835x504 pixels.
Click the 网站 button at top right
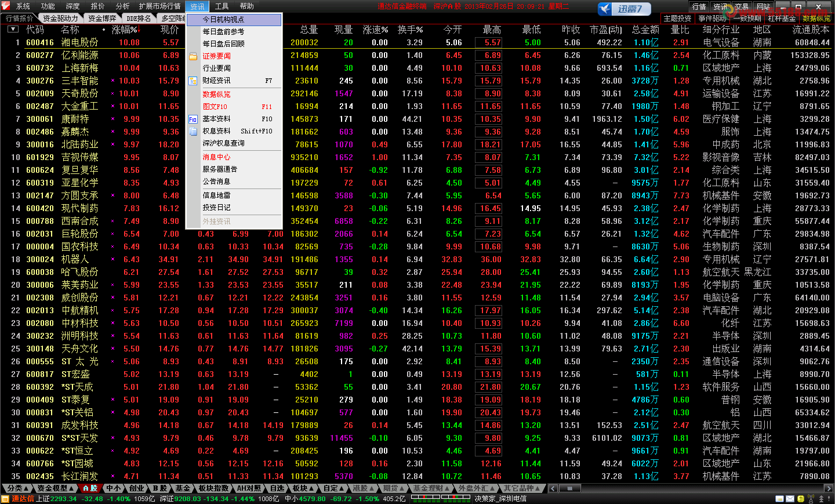(x=763, y=7)
